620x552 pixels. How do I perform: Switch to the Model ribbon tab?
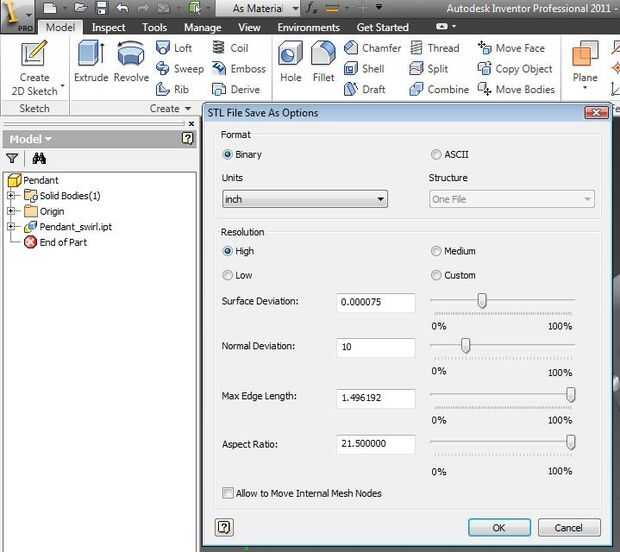point(60,27)
